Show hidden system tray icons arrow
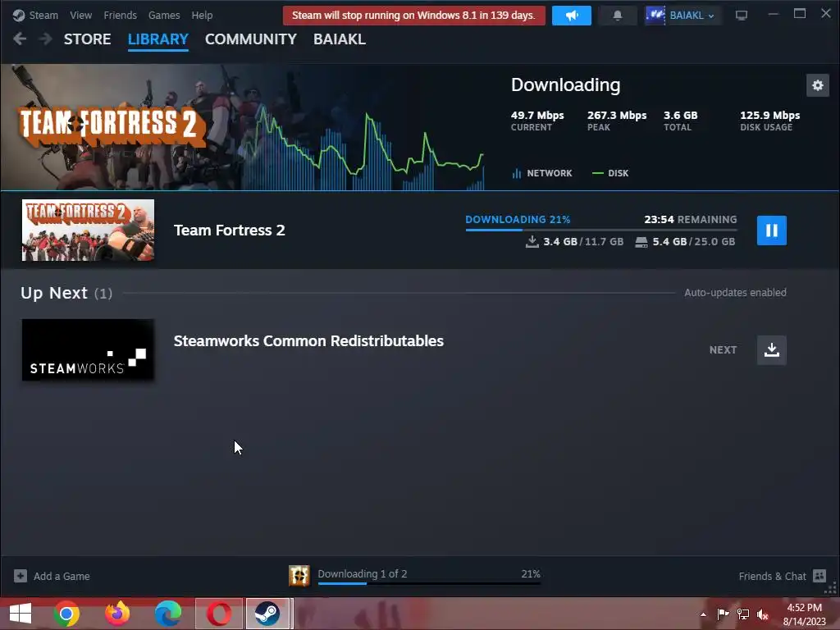The image size is (840, 630). (x=703, y=614)
